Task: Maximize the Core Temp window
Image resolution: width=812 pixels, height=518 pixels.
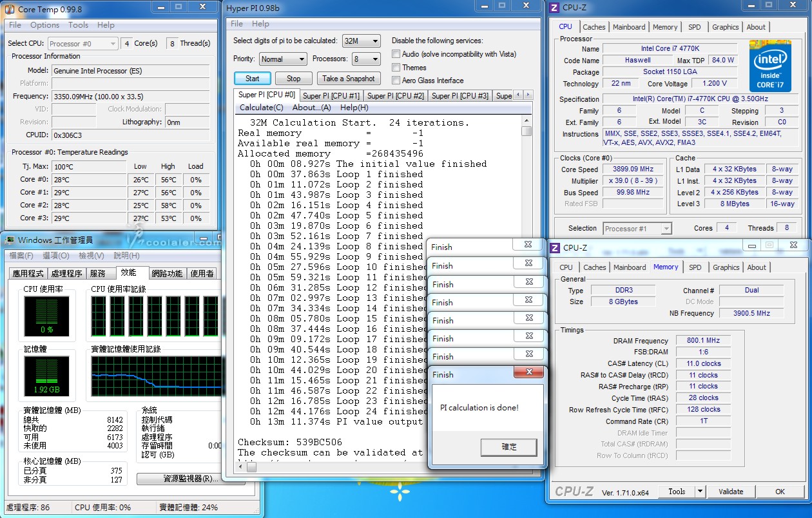Action: (x=179, y=6)
